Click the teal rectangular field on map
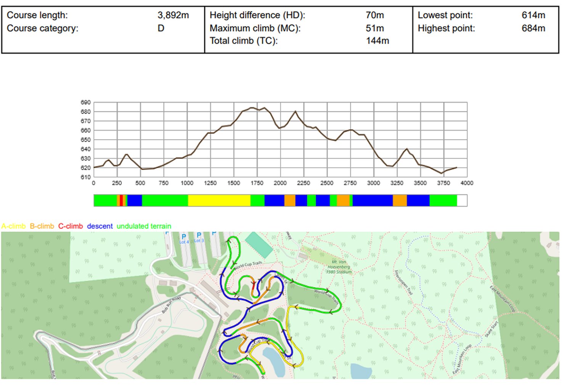This screenshot has width=572, height=392. pyautogui.click(x=259, y=244)
